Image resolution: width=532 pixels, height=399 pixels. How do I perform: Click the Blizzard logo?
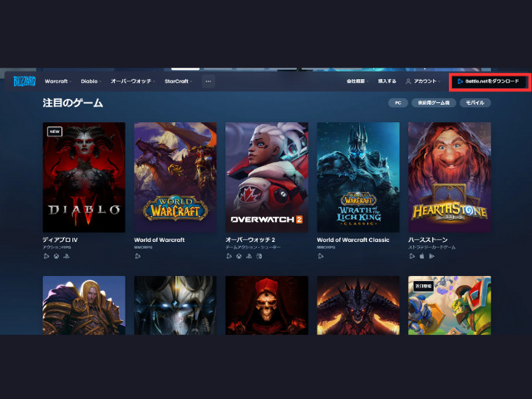coord(24,81)
